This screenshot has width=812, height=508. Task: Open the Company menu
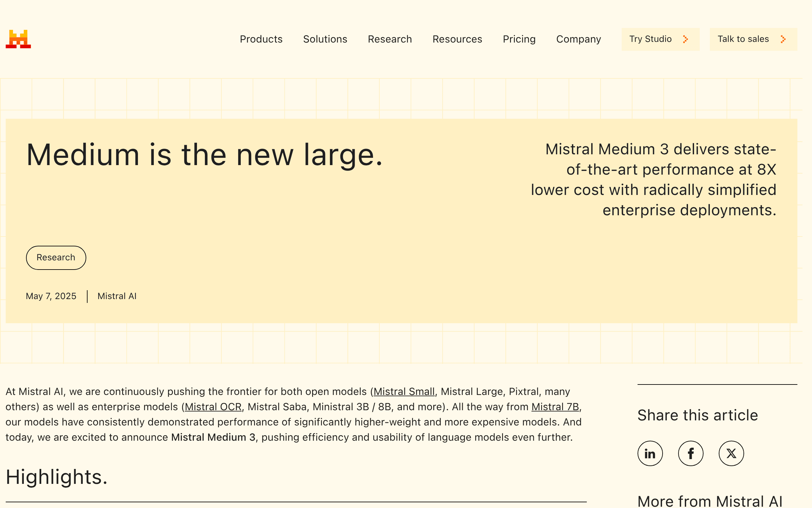pyautogui.click(x=579, y=39)
